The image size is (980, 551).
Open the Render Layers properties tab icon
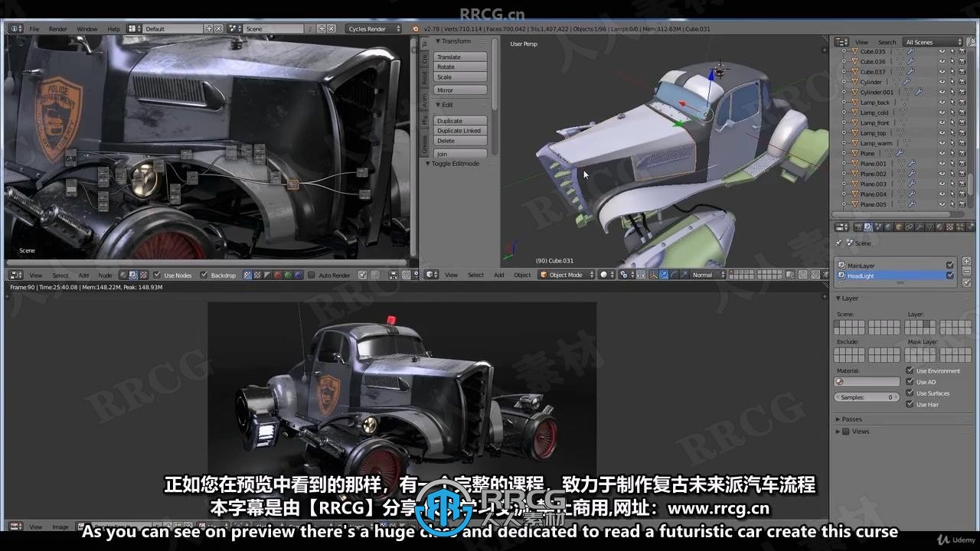(x=868, y=227)
